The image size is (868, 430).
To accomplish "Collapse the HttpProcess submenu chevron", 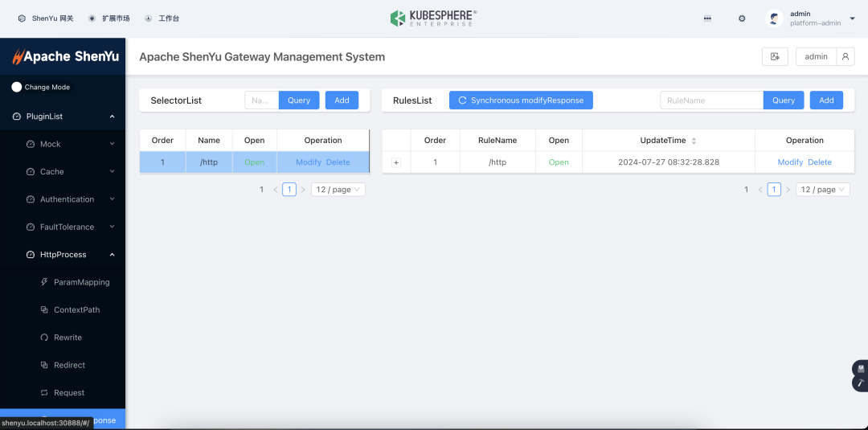I will click(112, 255).
